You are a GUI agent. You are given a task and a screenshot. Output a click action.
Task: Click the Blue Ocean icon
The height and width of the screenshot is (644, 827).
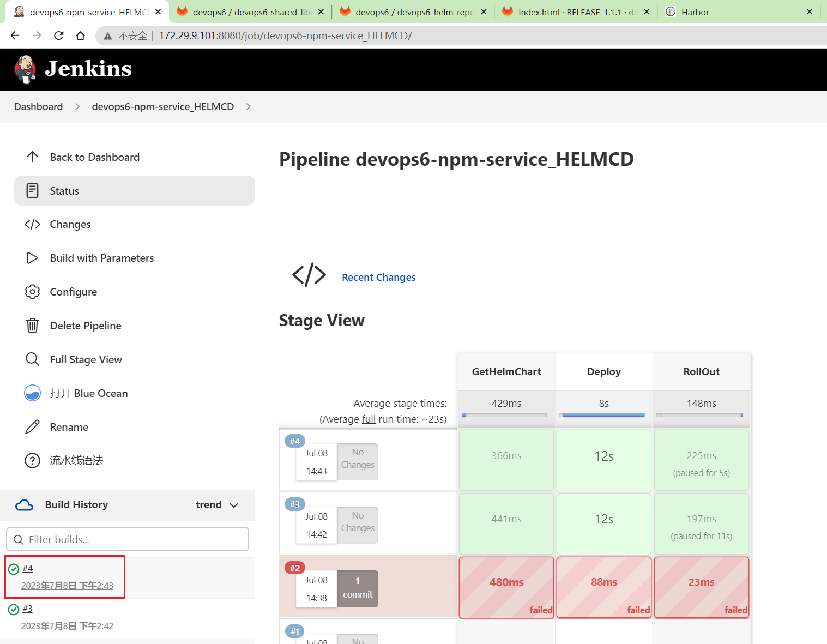pos(32,393)
